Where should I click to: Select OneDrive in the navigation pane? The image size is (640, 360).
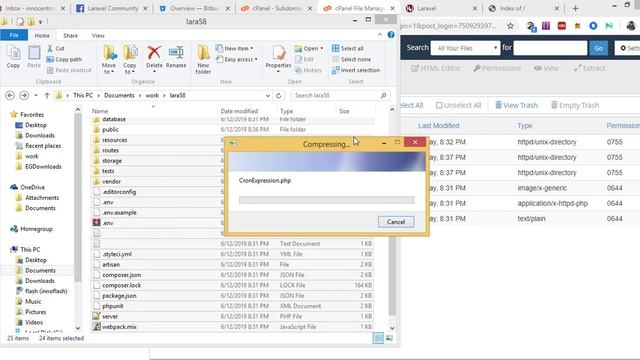pos(32,187)
